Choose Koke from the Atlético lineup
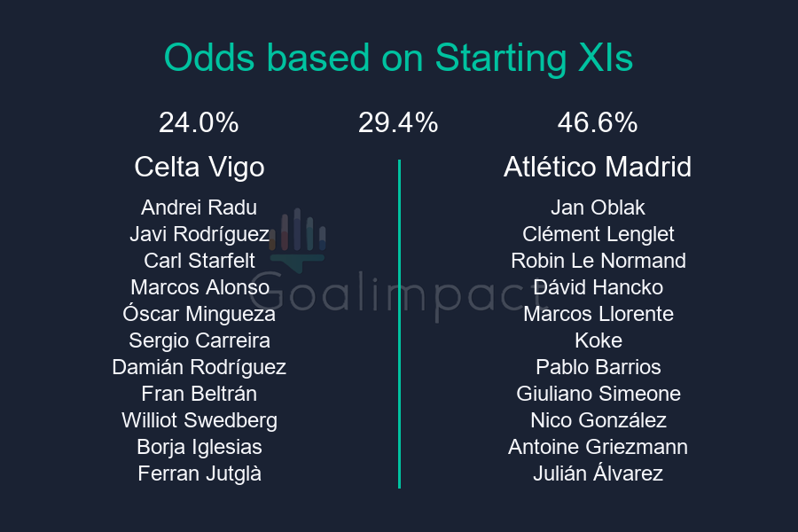798x532 pixels. pos(598,340)
